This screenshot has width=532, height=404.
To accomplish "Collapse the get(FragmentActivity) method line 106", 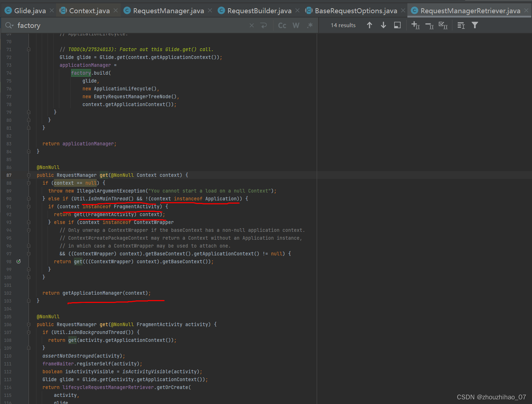I will (29, 324).
